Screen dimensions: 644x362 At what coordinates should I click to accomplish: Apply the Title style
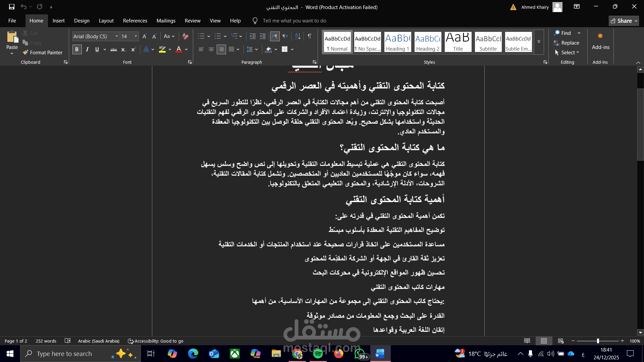(458, 42)
